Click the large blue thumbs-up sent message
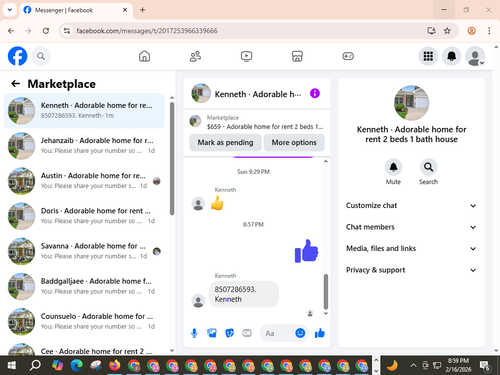This screenshot has height=375, width=500. tap(306, 251)
